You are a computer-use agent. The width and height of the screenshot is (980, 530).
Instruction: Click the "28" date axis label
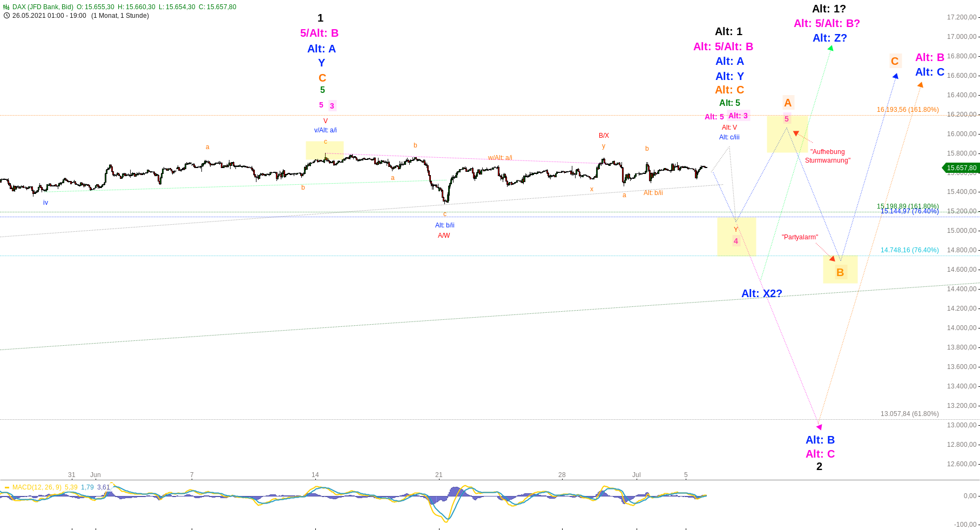[x=562, y=475]
